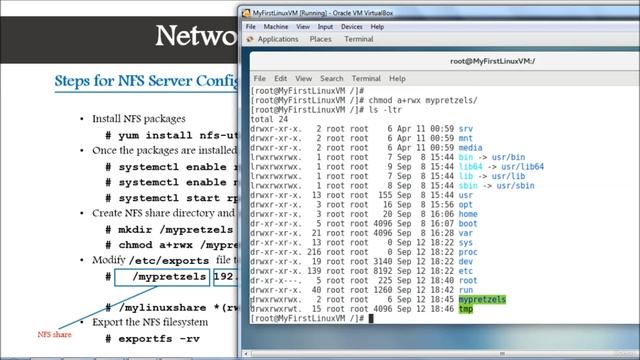Click the sys directory name

(x=466, y=242)
